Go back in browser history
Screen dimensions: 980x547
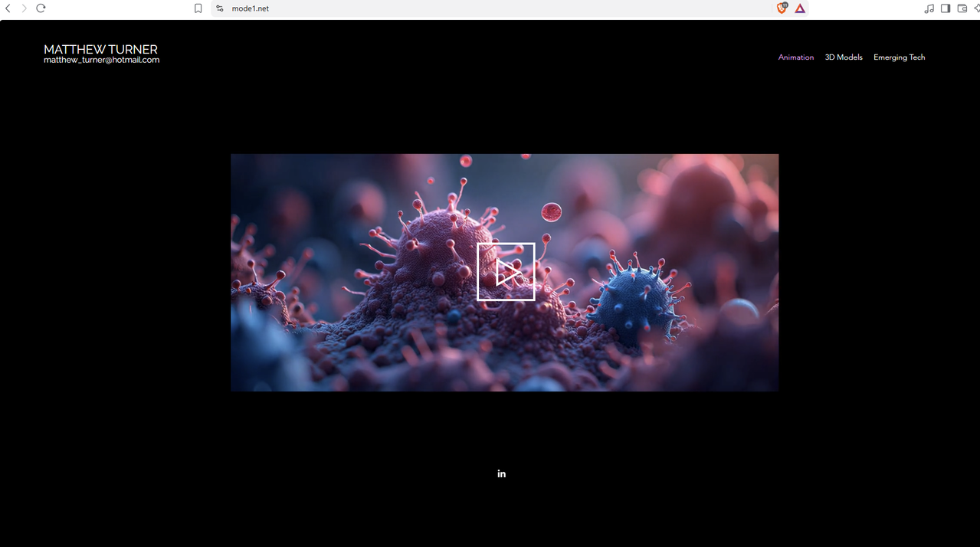coord(8,8)
